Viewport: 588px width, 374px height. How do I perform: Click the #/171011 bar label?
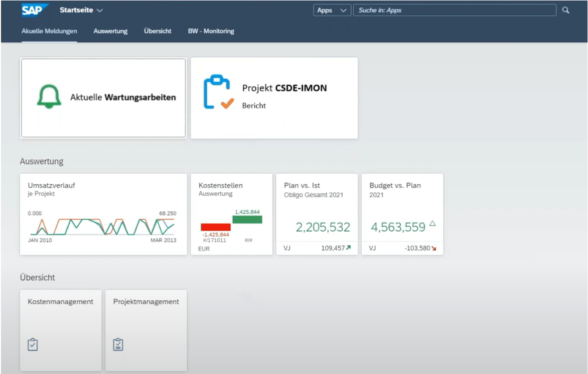pos(214,240)
